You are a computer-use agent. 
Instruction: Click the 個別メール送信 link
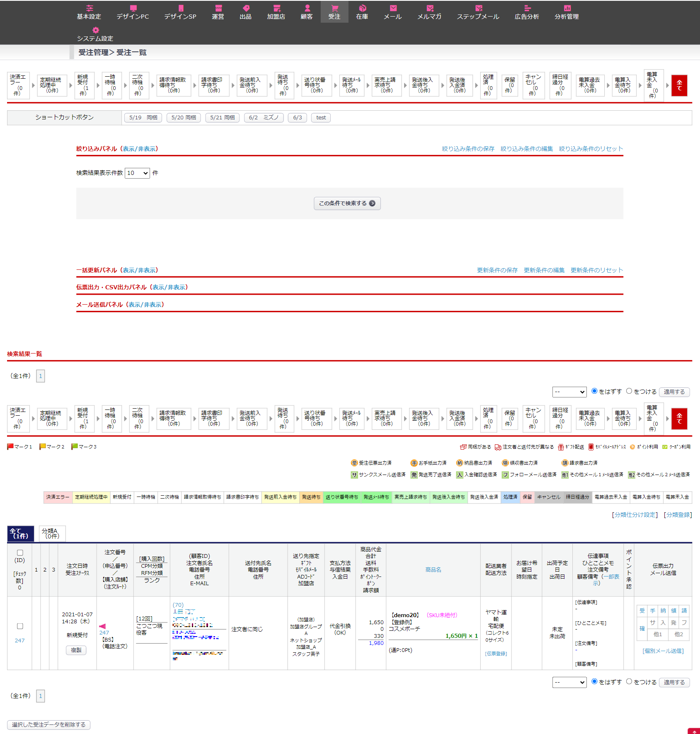(663, 651)
